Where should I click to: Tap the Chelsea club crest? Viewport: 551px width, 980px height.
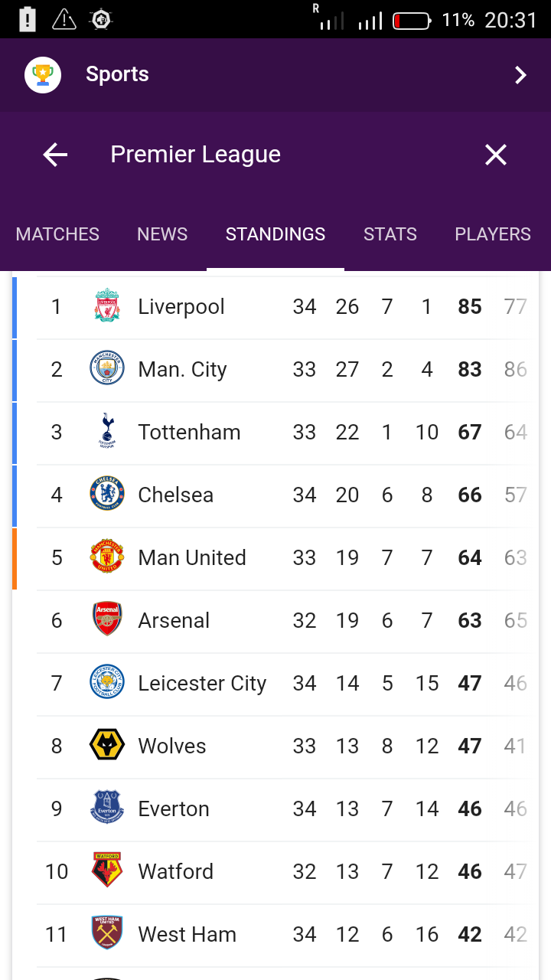107,495
